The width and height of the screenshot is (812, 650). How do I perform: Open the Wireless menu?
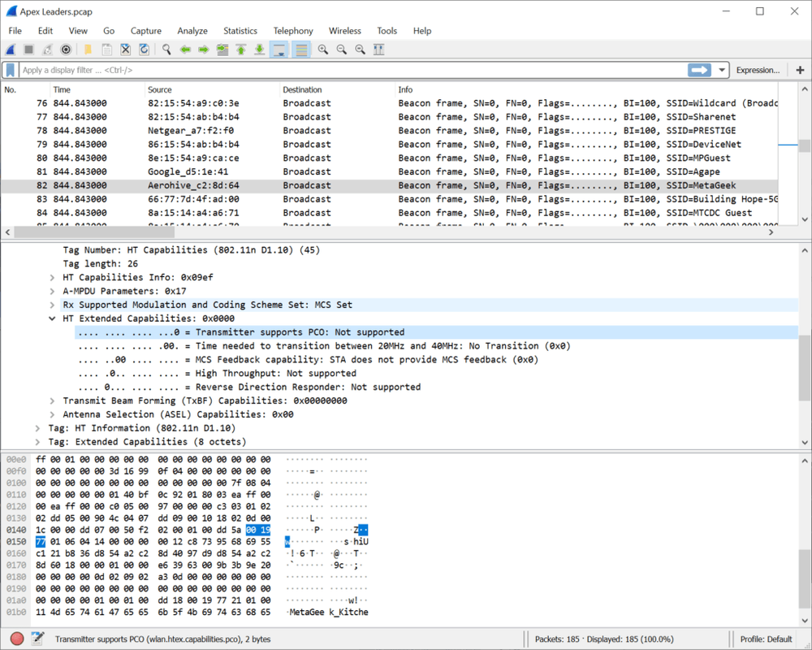click(345, 31)
